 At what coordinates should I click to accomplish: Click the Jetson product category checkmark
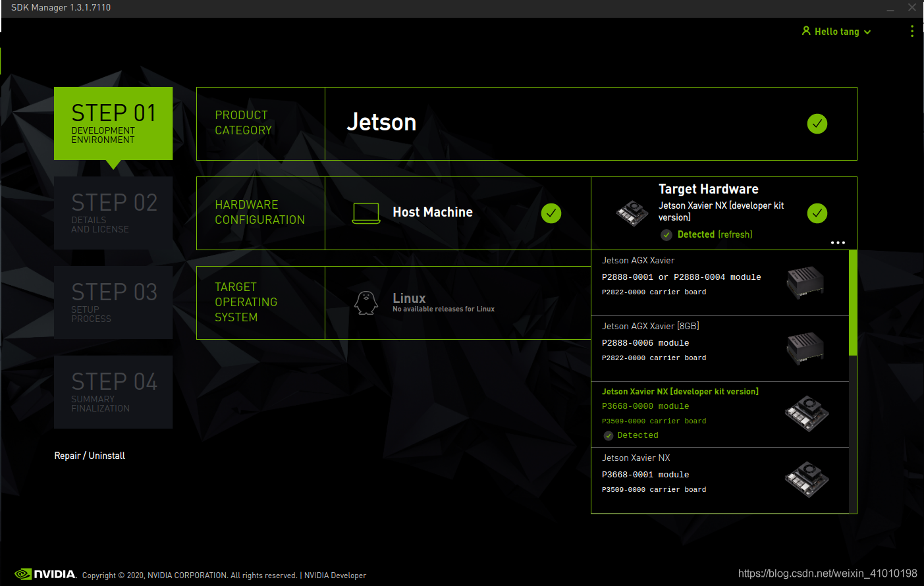(817, 124)
